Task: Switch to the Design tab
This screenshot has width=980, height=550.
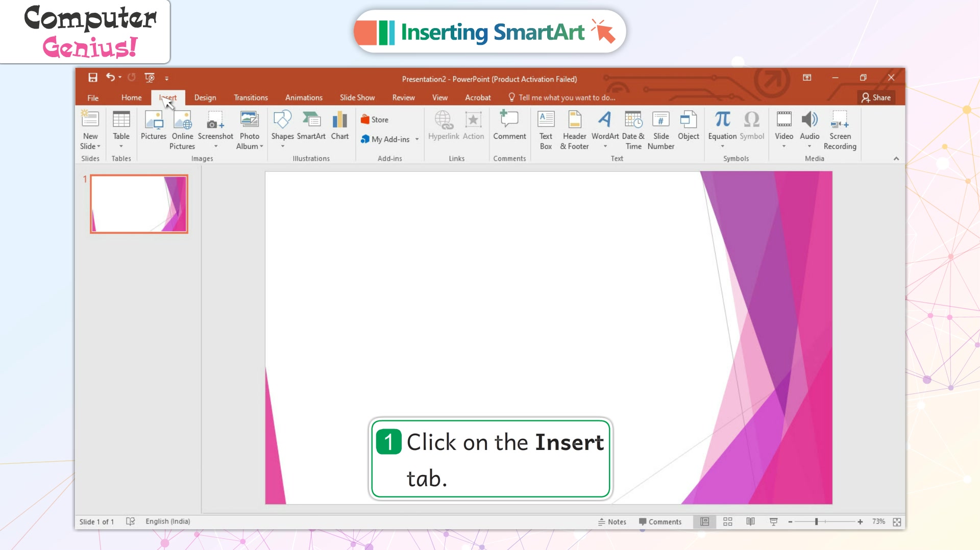Action: (205, 97)
